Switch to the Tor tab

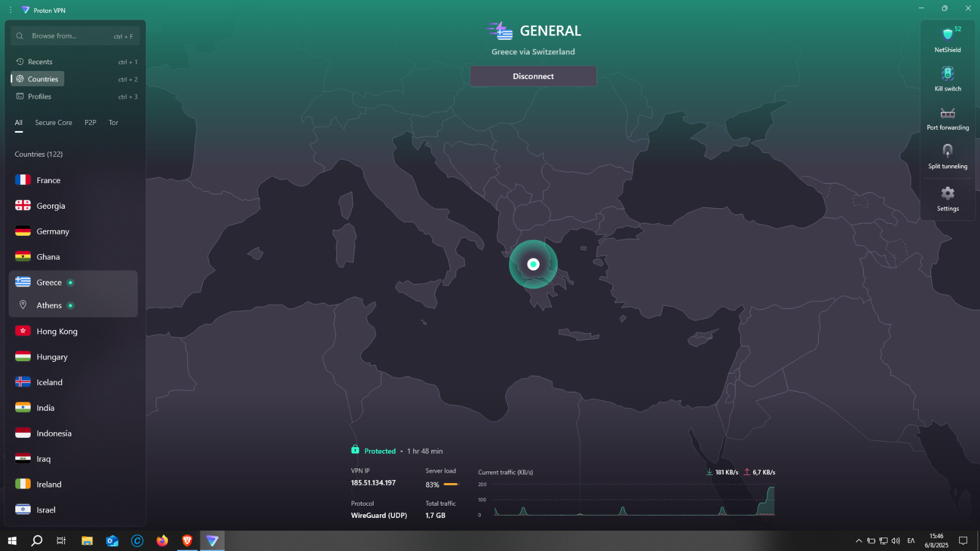point(113,122)
